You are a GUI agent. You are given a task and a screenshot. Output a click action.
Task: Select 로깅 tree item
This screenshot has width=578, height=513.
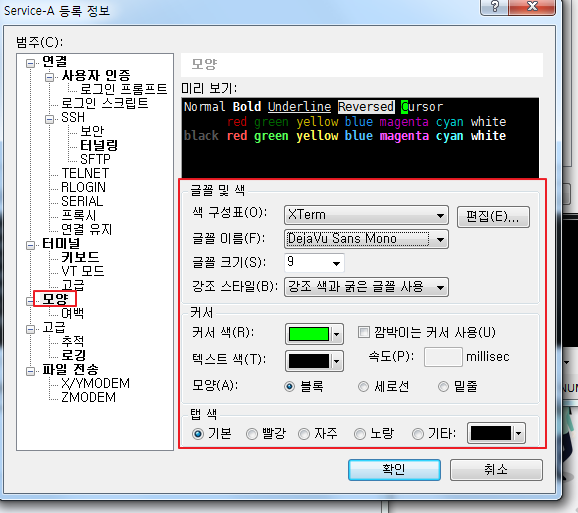(x=73, y=355)
